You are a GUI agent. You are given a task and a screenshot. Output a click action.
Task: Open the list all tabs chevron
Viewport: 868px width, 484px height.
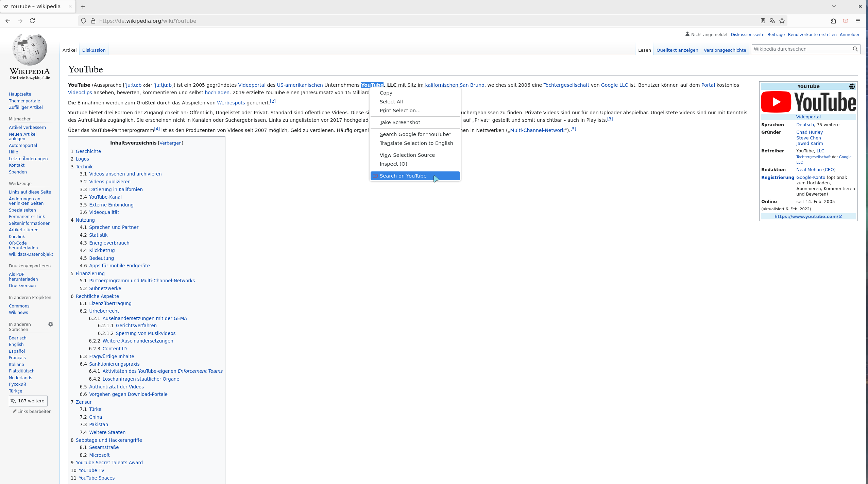[834, 6]
